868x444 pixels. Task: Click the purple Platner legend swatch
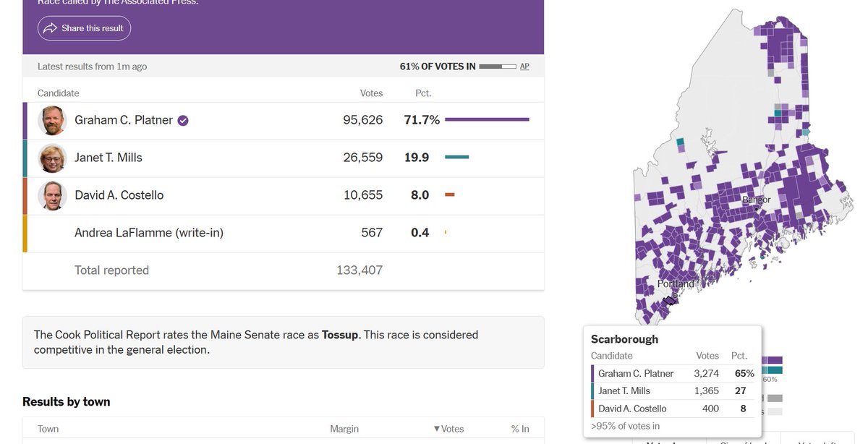coord(774,360)
